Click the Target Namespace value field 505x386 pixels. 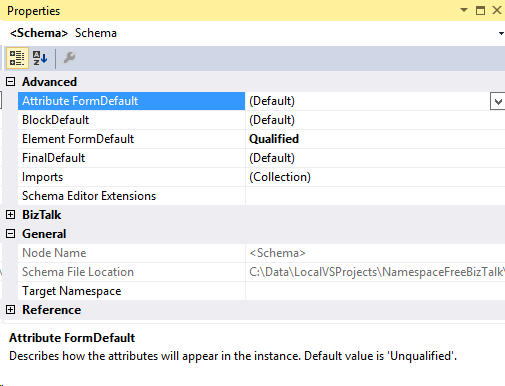click(x=375, y=291)
